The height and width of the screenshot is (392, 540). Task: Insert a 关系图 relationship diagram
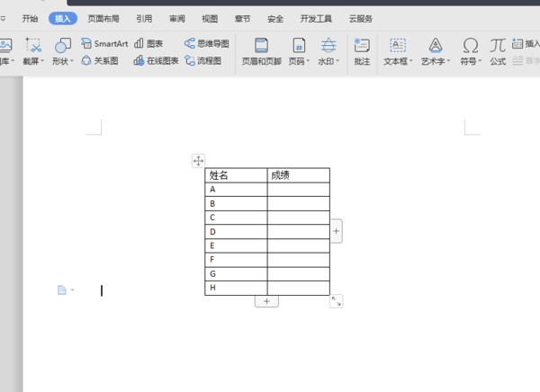click(x=100, y=61)
